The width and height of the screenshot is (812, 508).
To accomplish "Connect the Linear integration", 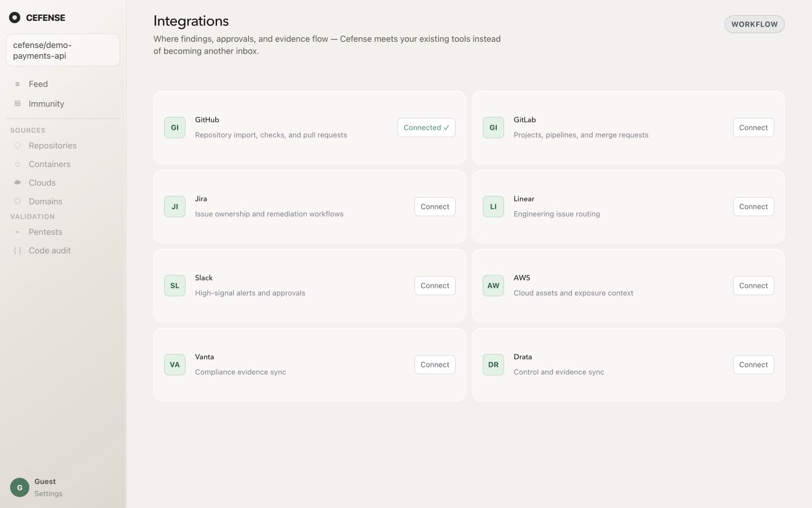I will point(753,207).
